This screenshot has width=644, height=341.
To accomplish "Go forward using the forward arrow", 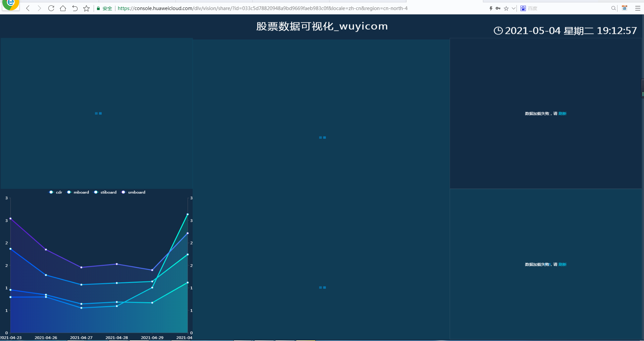I will pyautogui.click(x=39, y=8).
